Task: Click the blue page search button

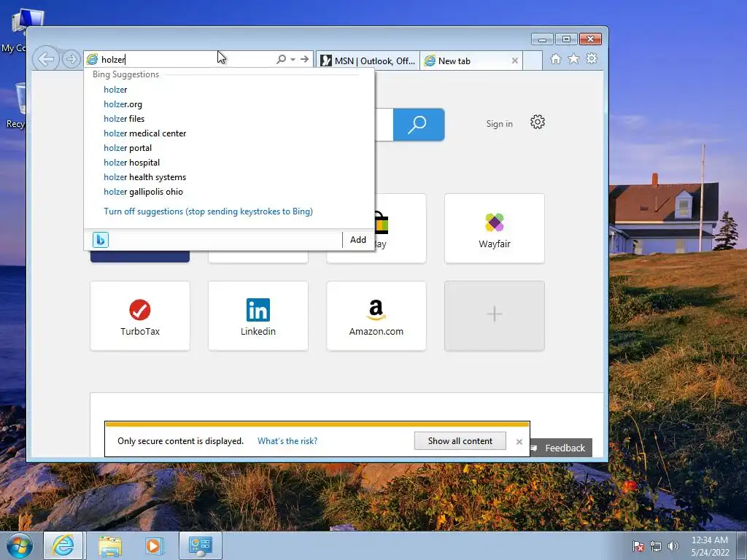Action: 419,125
